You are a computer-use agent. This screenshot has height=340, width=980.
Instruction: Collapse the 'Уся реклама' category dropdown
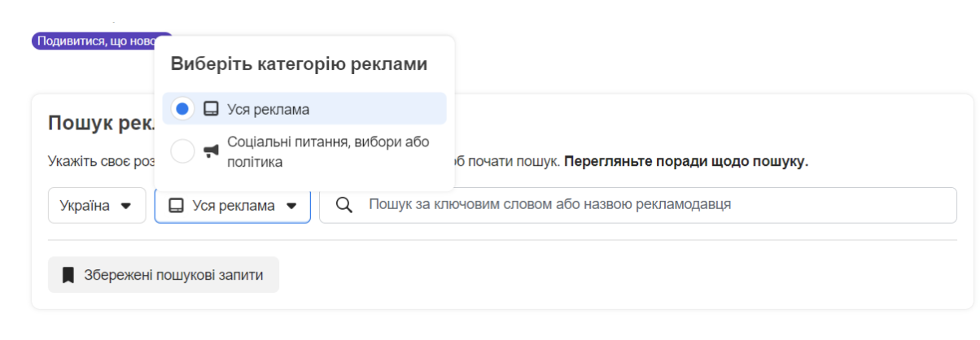(233, 206)
